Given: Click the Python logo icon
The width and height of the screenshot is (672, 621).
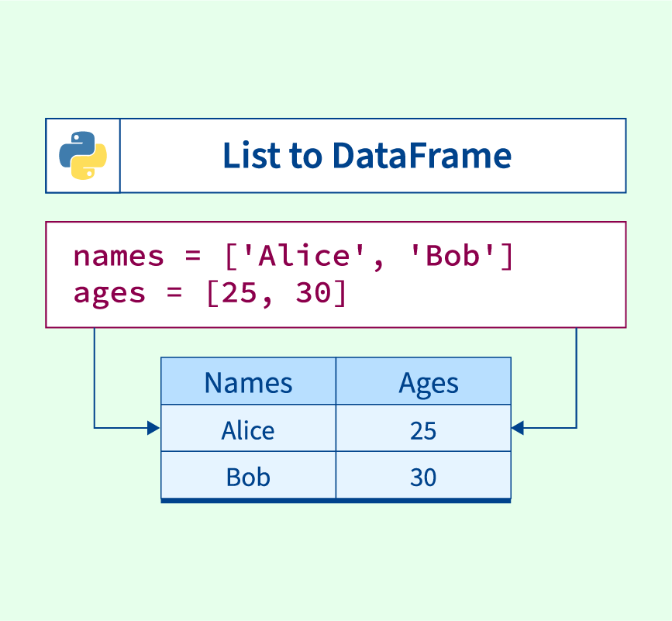Looking at the screenshot, I should pyautogui.click(x=83, y=155).
